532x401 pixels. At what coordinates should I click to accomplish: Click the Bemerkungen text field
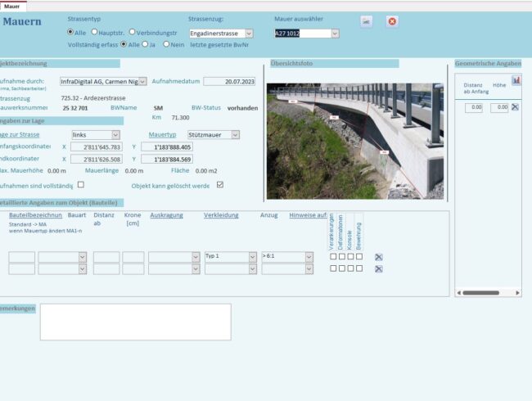[x=135, y=322]
